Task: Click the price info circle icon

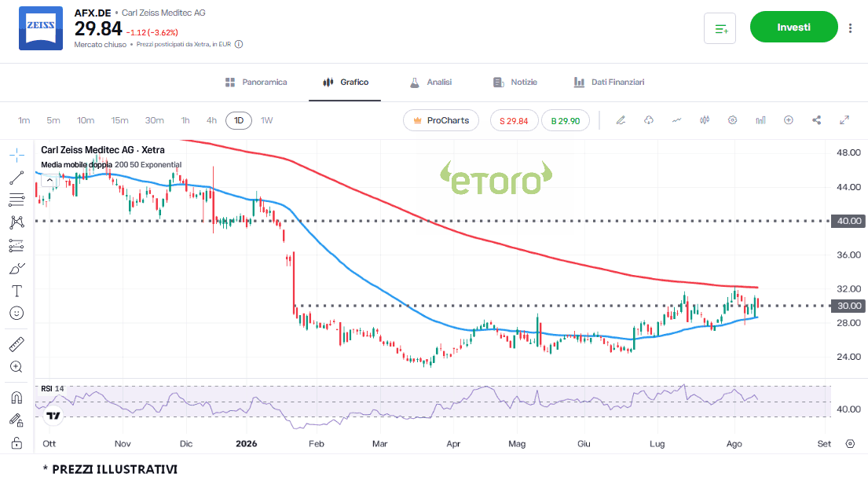Action: point(239,44)
